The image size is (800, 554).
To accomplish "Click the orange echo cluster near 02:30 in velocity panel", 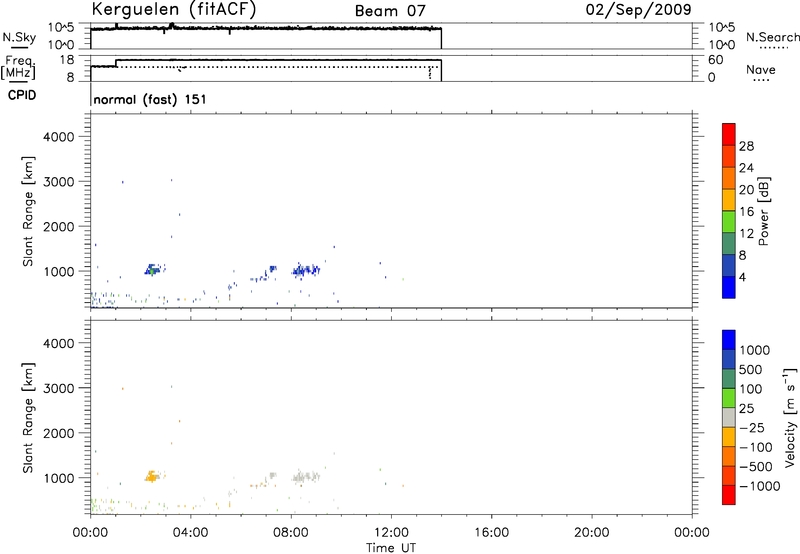I will pyautogui.click(x=152, y=476).
